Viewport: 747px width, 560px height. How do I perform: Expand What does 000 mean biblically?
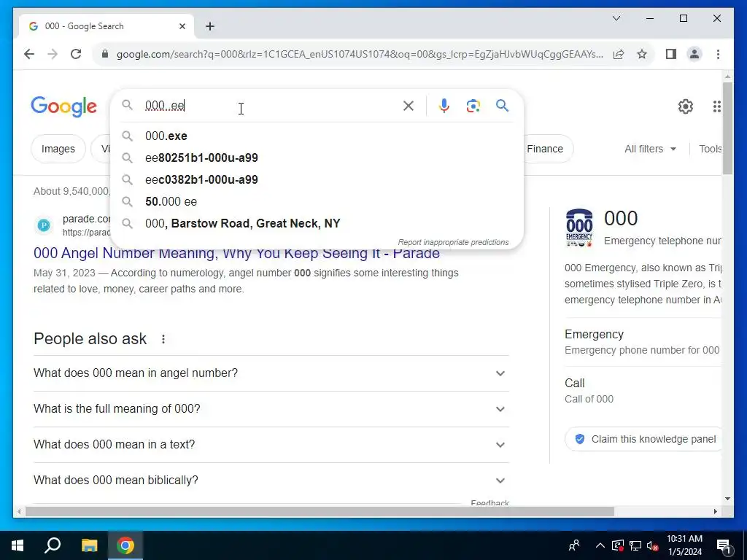click(x=271, y=480)
